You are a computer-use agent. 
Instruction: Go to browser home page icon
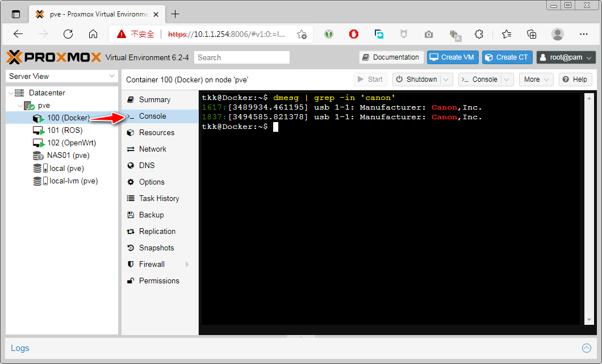pos(93,34)
